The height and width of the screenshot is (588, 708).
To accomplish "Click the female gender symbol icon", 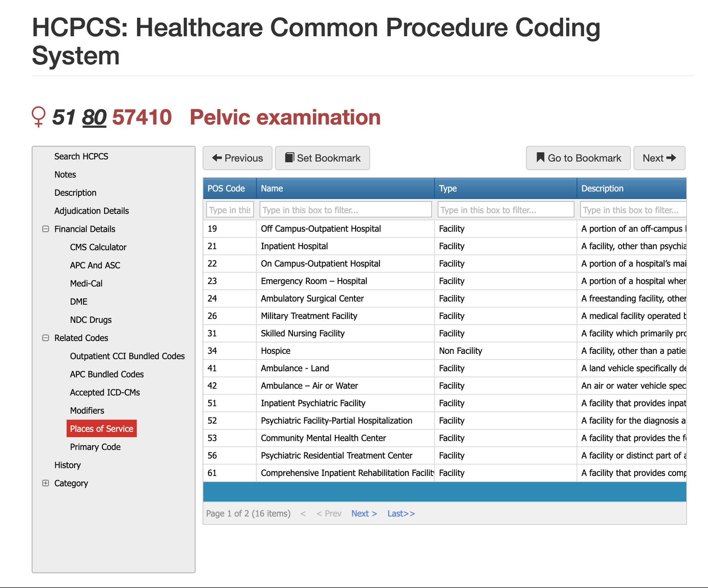I will click(x=39, y=117).
